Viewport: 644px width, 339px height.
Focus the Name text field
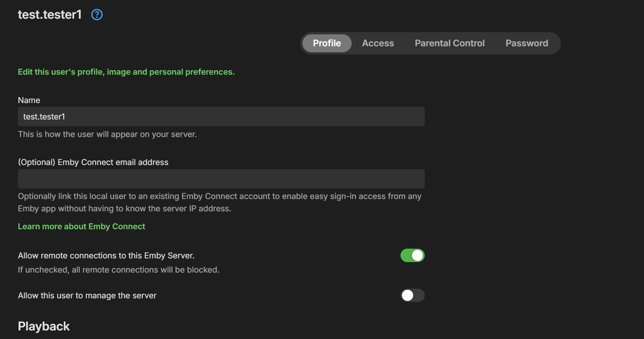point(221,117)
